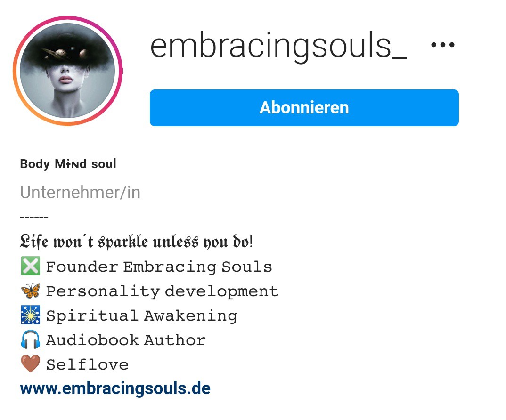View the profile picture story
This screenshot has height=420, width=506.
(x=67, y=71)
